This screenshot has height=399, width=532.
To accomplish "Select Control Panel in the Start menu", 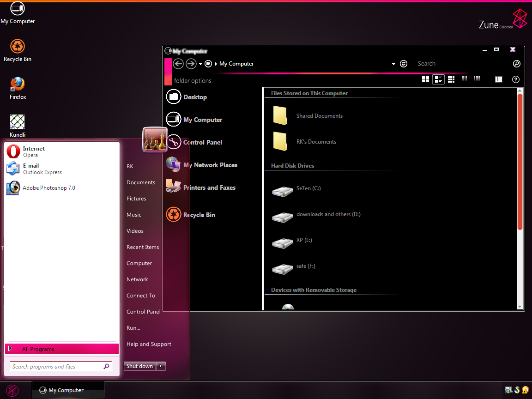I will point(143,311).
